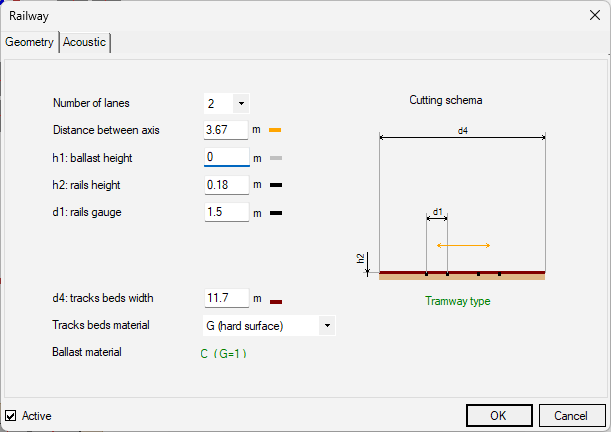Focus the h1 ballast height field
Image resolution: width=611 pixels, height=432 pixels.
[x=227, y=157]
